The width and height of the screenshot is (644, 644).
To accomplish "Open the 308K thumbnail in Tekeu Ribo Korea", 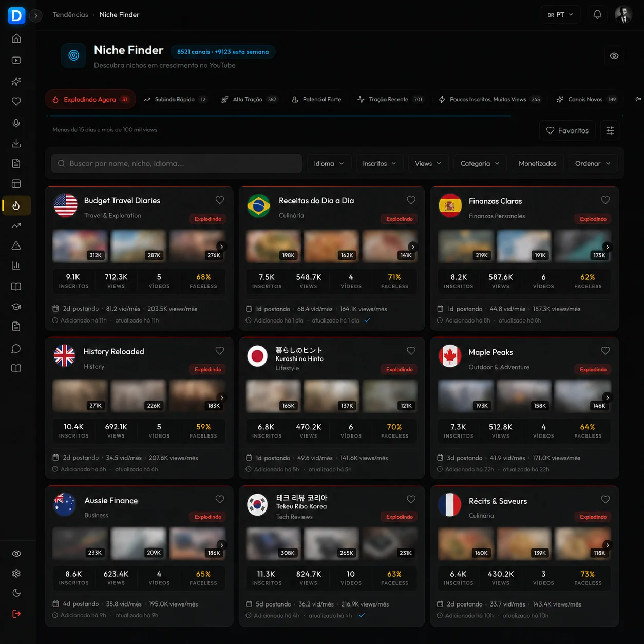I will pos(273,544).
